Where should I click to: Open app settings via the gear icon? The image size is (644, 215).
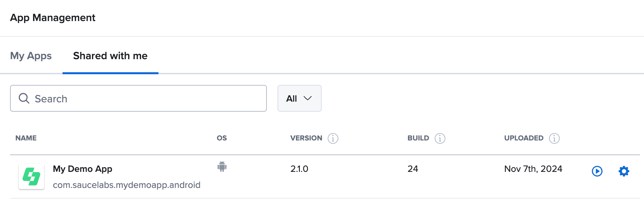[x=624, y=172]
